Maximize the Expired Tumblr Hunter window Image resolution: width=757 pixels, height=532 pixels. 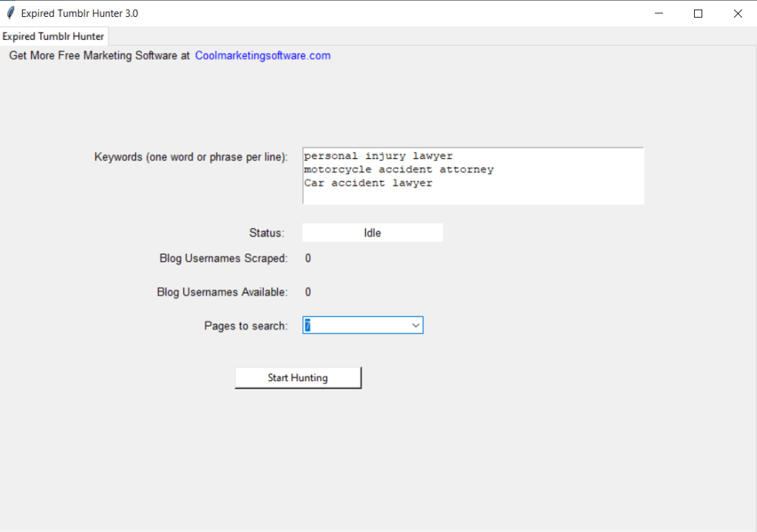698,13
